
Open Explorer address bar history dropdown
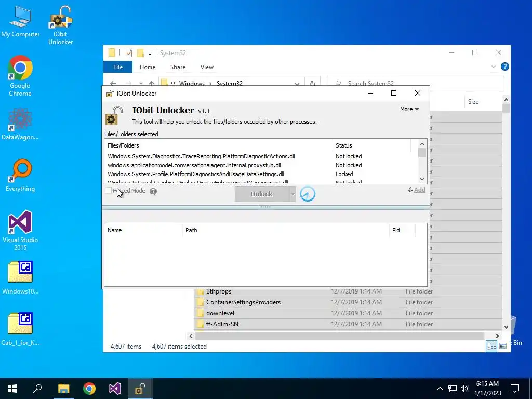tap(297, 84)
